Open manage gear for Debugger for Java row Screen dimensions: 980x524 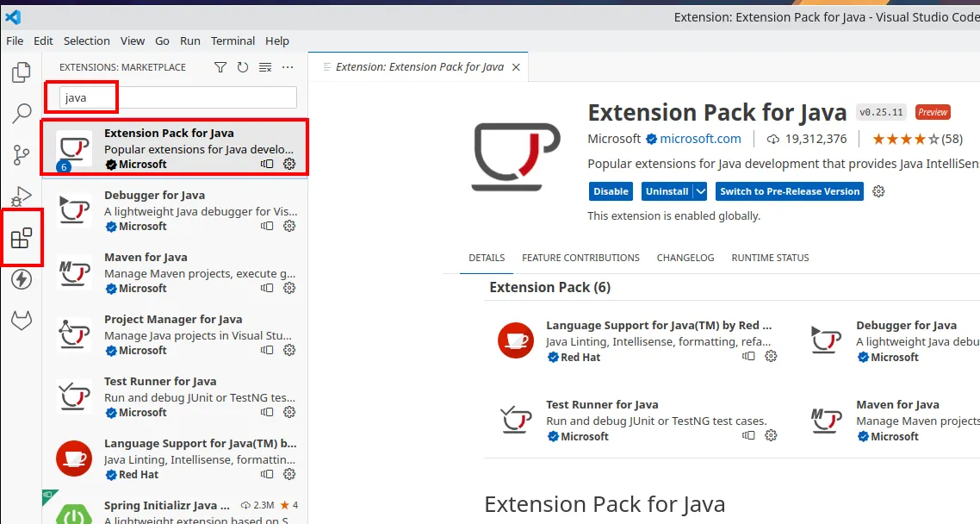pos(288,226)
